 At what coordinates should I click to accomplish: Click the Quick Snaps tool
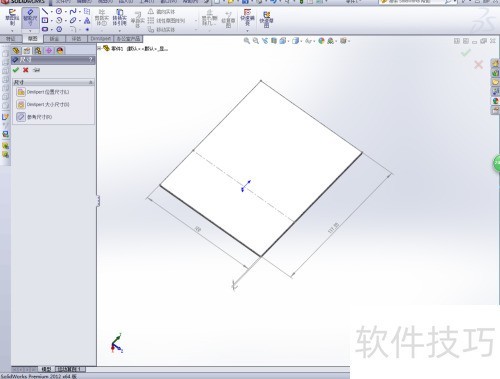pos(247,17)
